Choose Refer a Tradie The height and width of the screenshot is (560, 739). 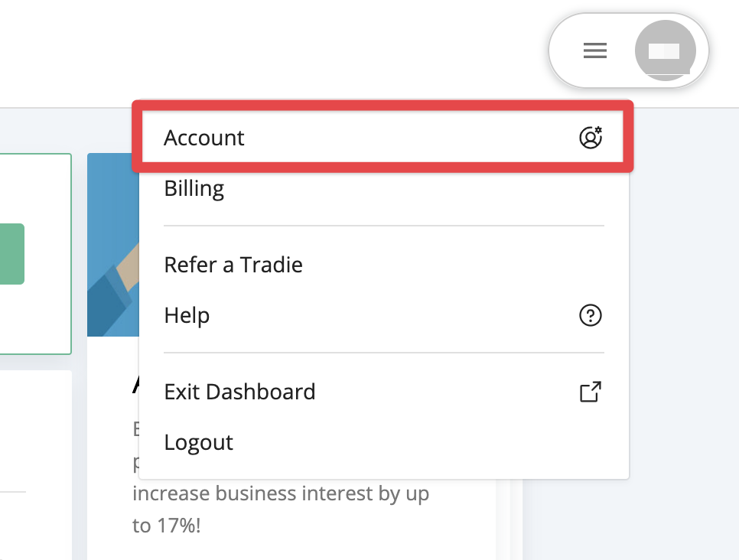click(x=233, y=265)
